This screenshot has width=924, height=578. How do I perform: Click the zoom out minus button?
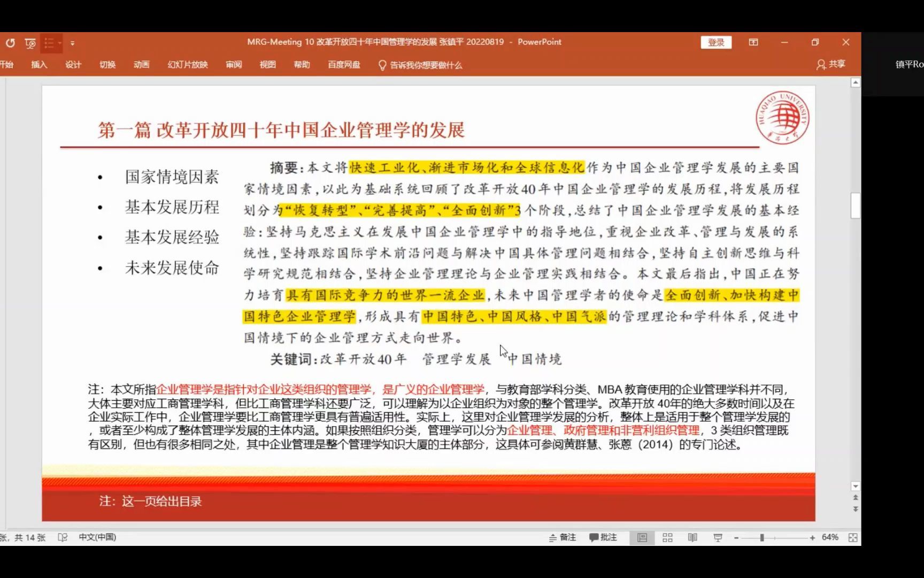pos(736,538)
